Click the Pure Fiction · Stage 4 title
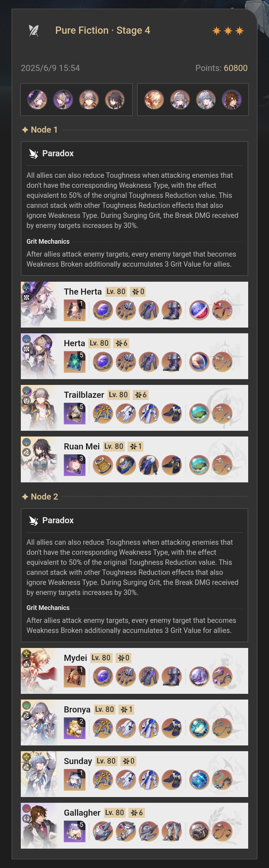Viewport: 269px width, 868px height. point(103,30)
